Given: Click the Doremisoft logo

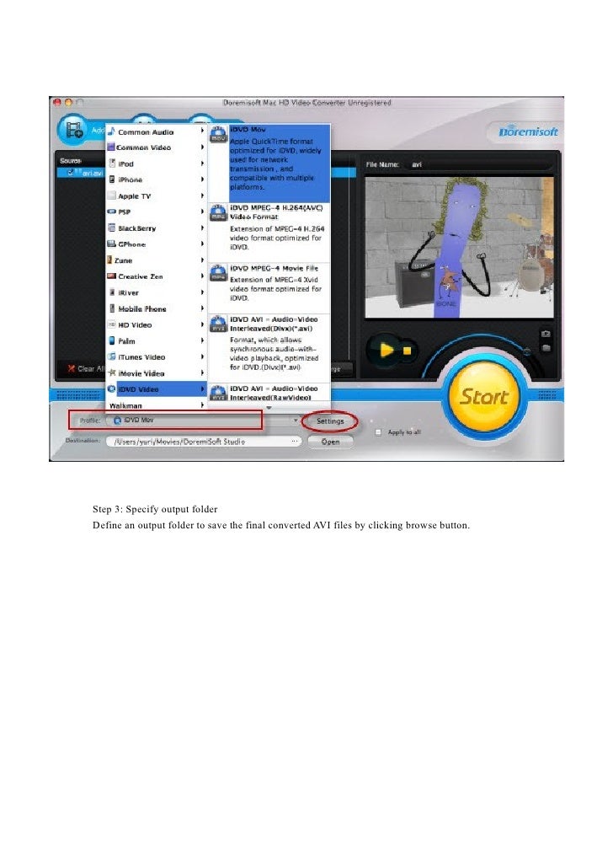Looking at the screenshot, I should (x=528, y=131).
